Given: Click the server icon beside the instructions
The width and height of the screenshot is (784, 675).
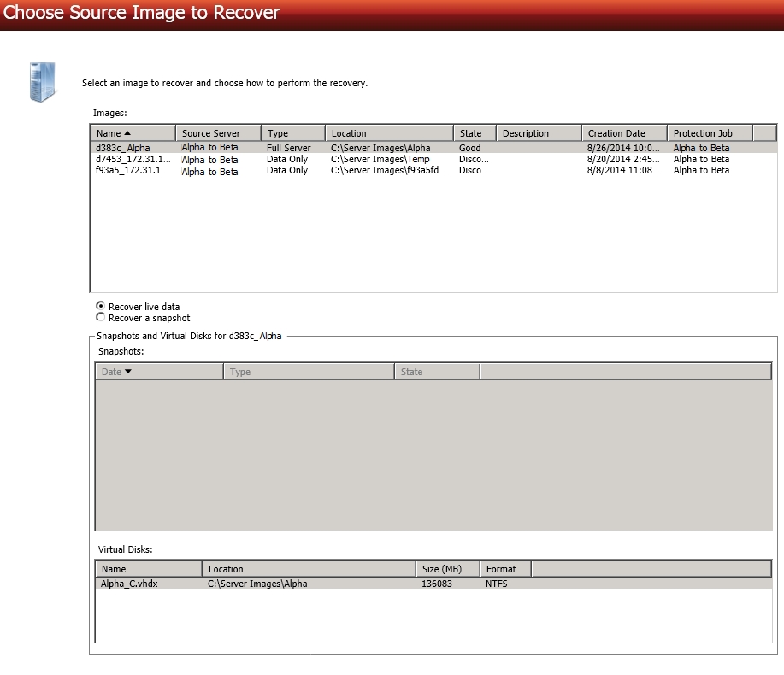Looking at the screenshot, I should point(42,82).
